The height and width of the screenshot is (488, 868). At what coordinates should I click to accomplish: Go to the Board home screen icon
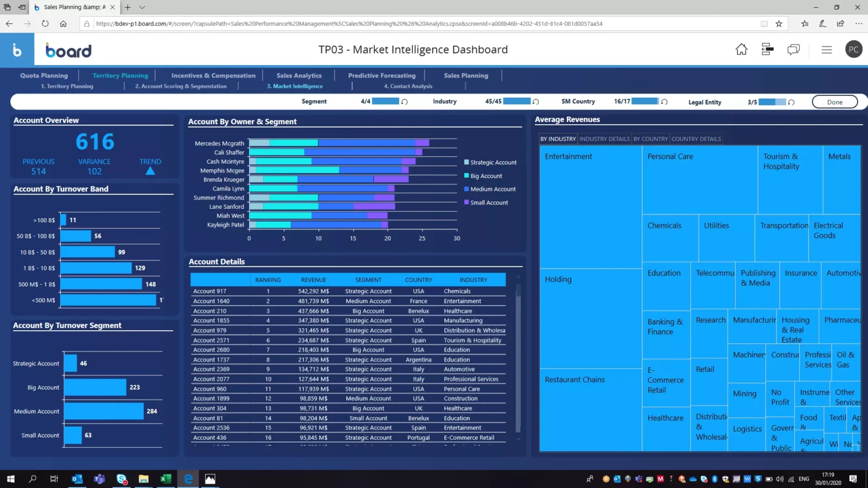click(x=741, y=50)
